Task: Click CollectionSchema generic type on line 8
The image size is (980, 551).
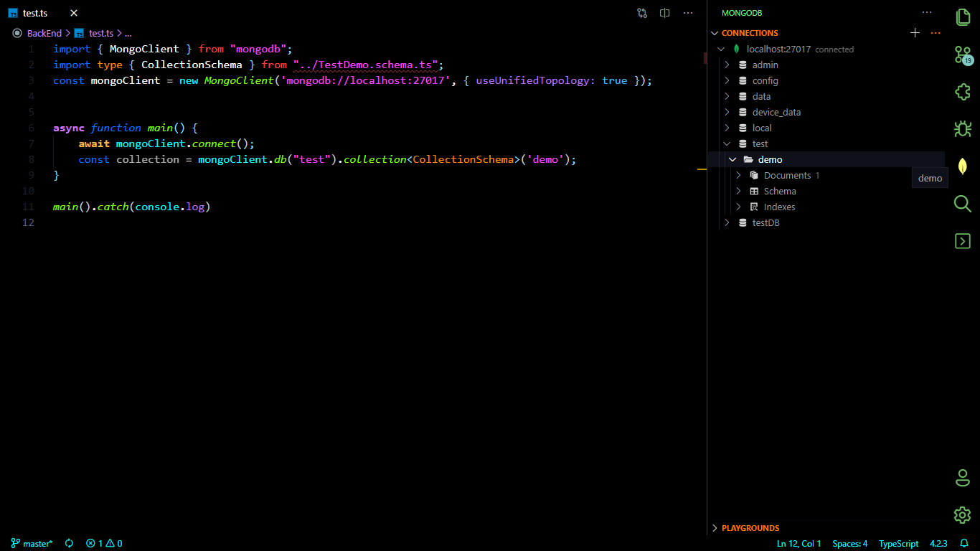Action: 463,159
